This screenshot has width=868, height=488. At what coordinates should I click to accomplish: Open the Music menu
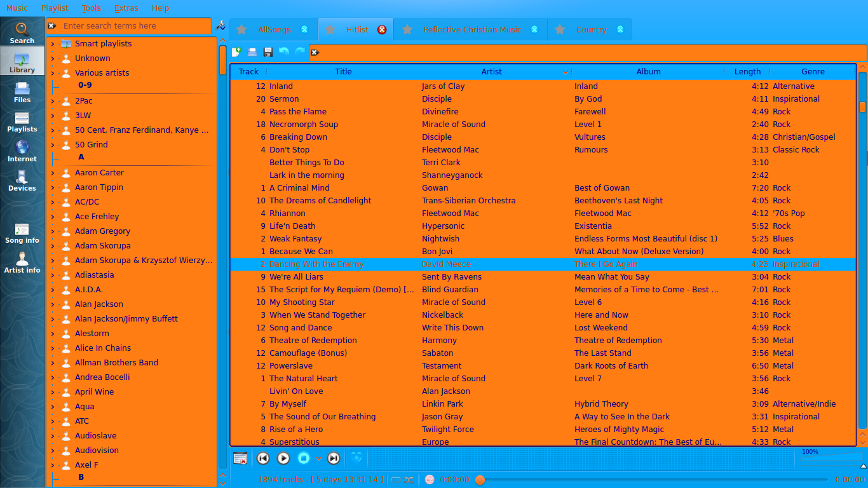[x=17, y=8]
